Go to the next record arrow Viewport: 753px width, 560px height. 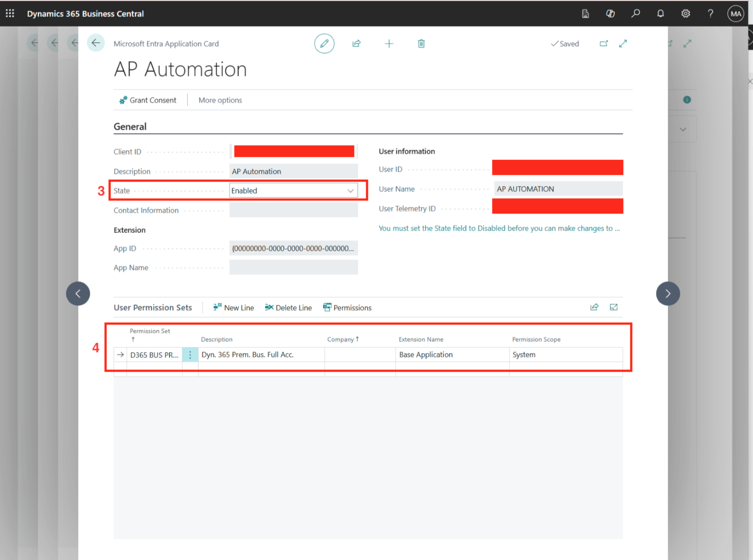(668, 293)
